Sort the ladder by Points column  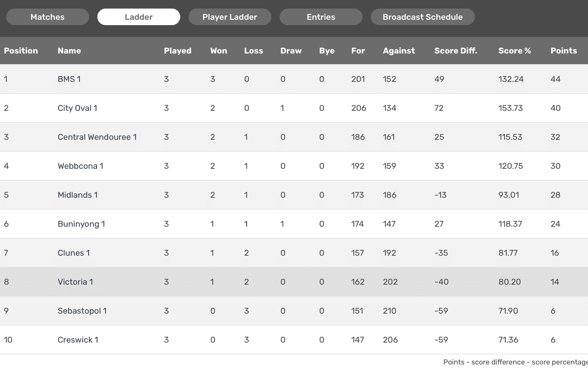click(x=563, y=51)
